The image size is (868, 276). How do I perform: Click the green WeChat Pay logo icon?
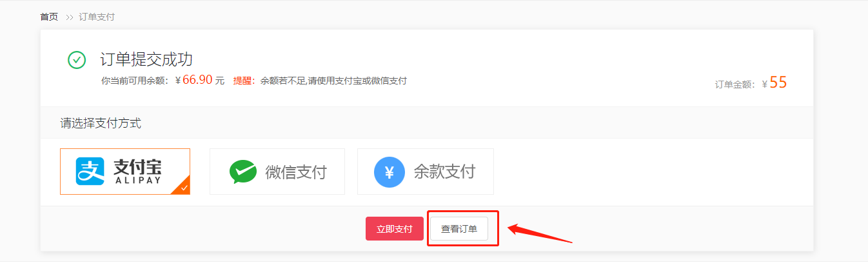pyautogui.click(x=243, y=172)
